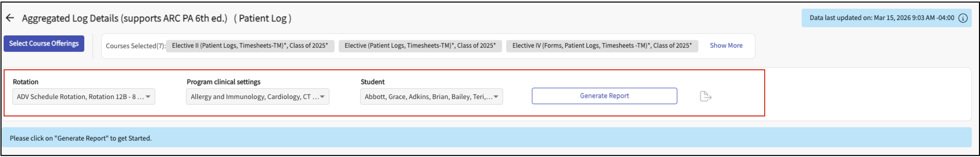Show More selected courses
The height and width of the screenshot is (157, 980).
(726, 46)
